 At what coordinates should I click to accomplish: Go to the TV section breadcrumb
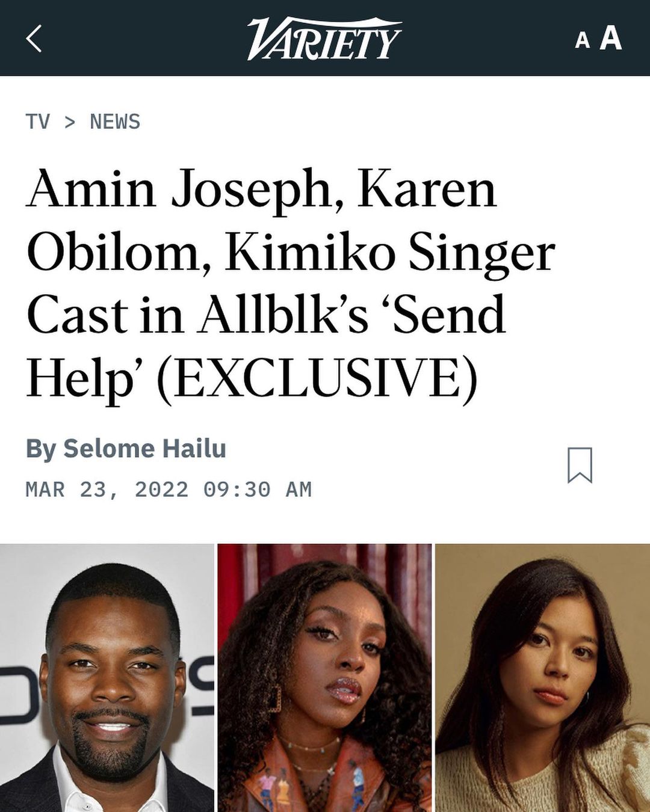(x=37, y=121)
